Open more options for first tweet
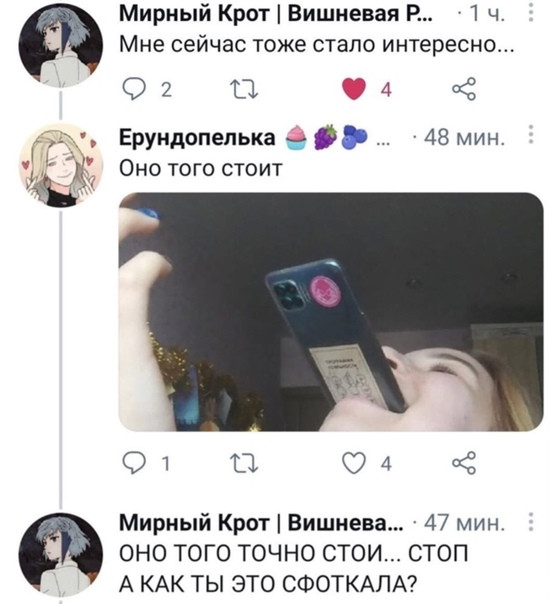The width and height of the screenshot is (549, 604). point(531,13)
